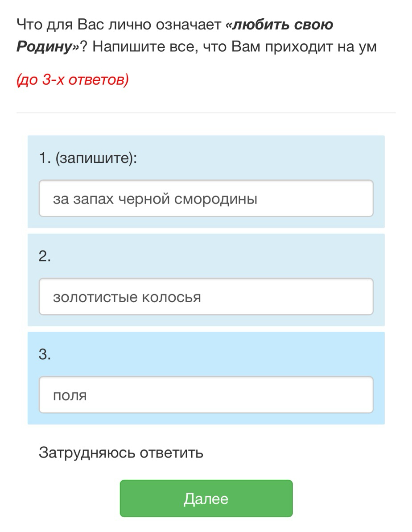Click the question opening "Что для Вас лично означает"
The height and width of the screenshot is (532, 412).
click(x=119, y=25)
